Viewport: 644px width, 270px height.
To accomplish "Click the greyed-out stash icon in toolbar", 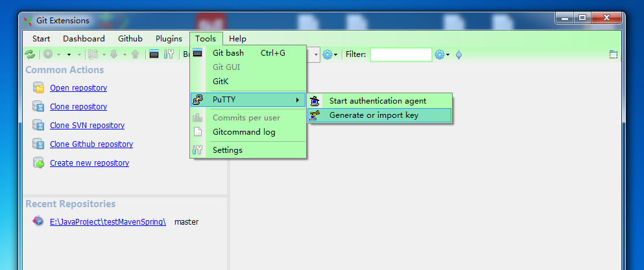I will tap(94, 54).
